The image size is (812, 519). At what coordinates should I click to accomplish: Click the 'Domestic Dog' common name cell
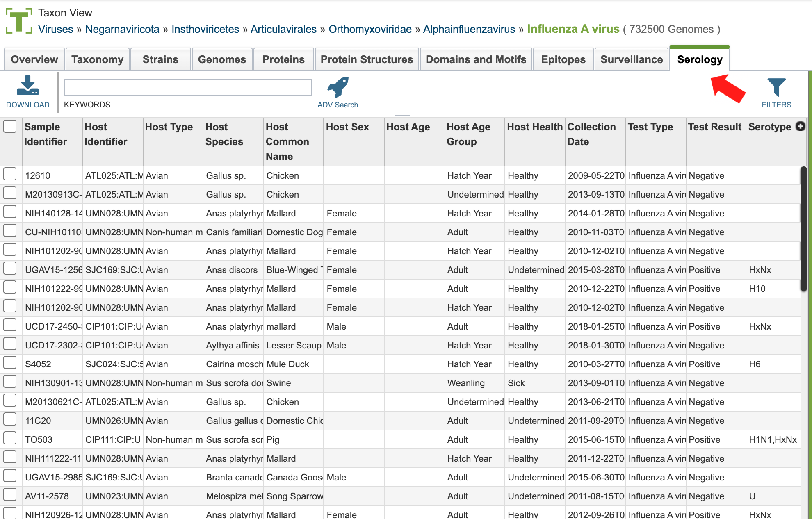294,232
